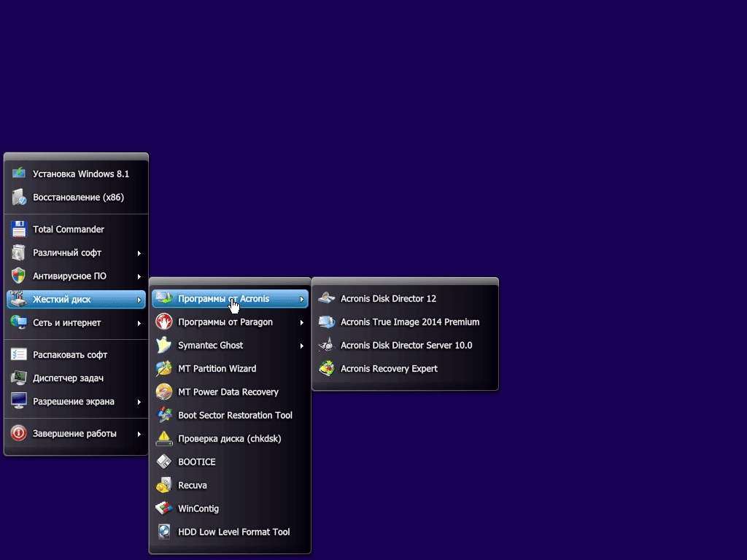This screenshot has height=560, width=747.
Task: Expand the Антивирусное ПО submenu arrow
Action: click(139, 276)
